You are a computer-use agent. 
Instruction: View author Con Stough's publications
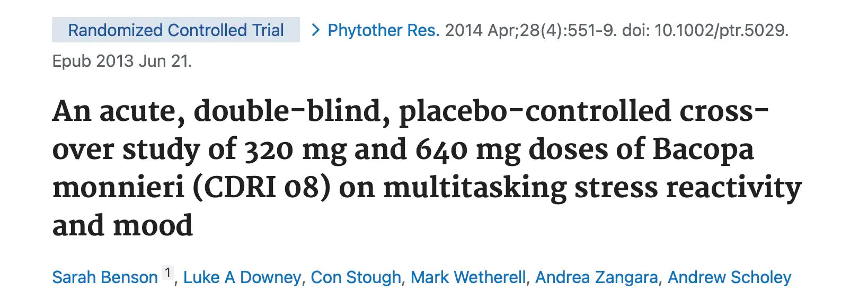point(356,277)
